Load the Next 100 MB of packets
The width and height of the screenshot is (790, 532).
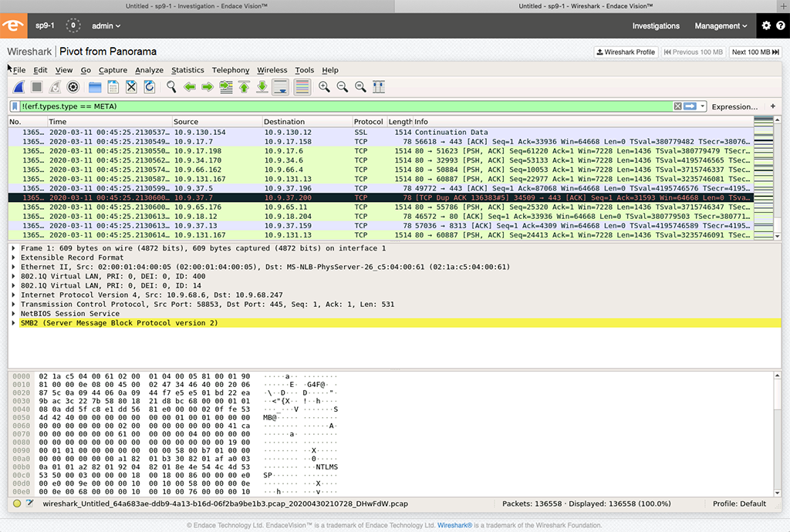pos(756,52)
